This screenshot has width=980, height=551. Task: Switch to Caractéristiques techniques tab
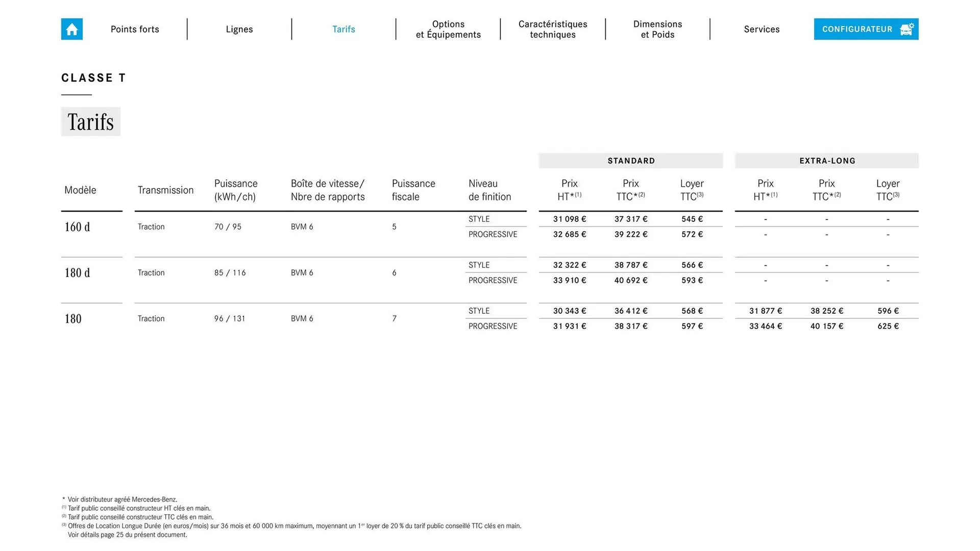[x=553, y=29]
